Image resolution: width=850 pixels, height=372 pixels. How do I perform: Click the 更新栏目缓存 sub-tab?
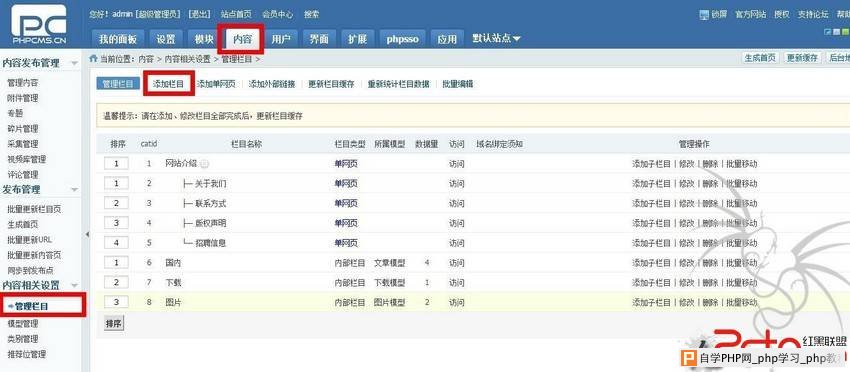click(x=331, y=84)
